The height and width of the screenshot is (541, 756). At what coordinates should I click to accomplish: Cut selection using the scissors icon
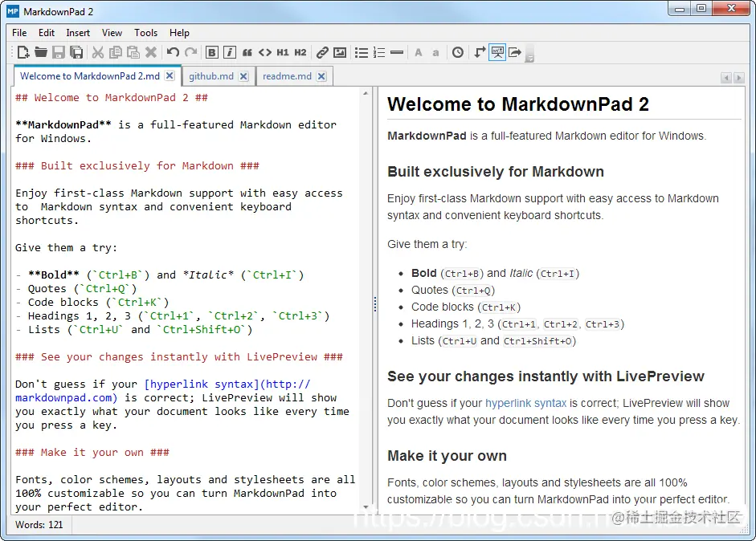98,52
